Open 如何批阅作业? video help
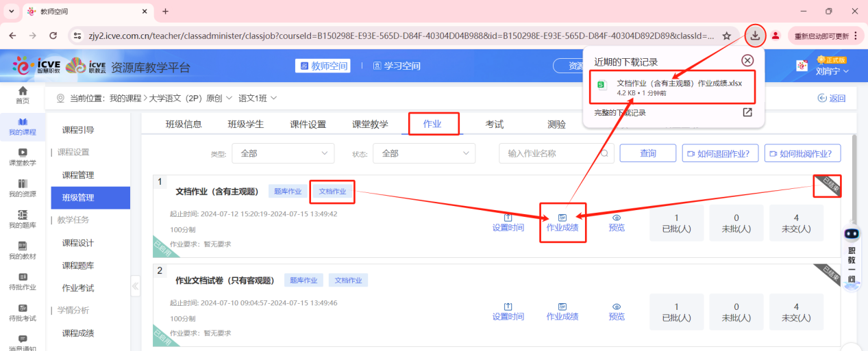 pyautogui.click(x=803, y=153)
